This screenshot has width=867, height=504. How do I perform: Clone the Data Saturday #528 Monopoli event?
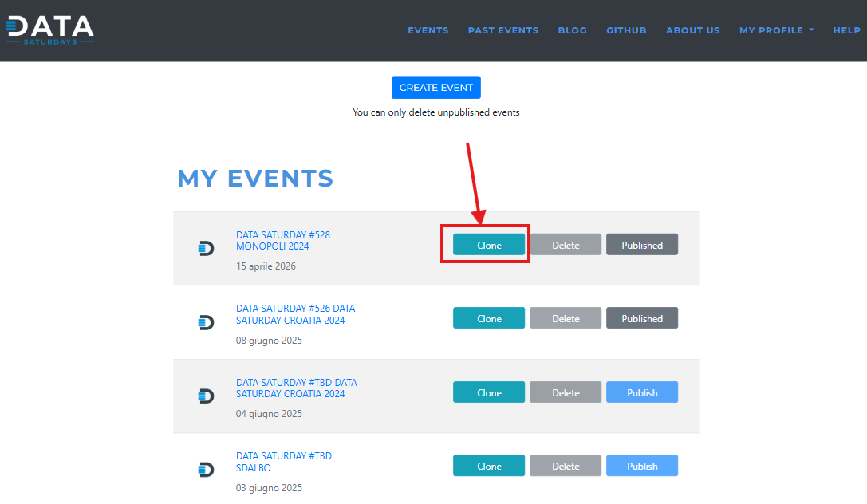(489, 245)
